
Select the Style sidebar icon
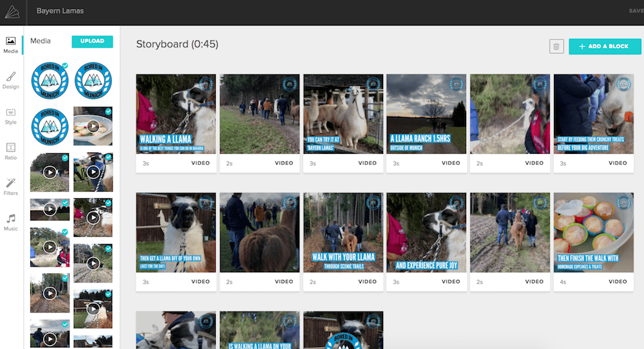point(11,116)
